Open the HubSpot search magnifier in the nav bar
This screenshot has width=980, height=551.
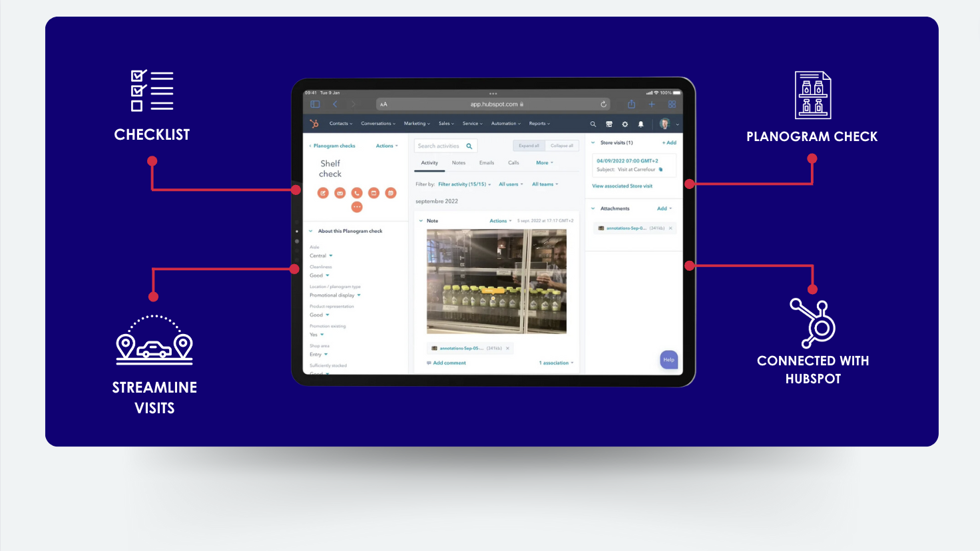tap(593, 124)
